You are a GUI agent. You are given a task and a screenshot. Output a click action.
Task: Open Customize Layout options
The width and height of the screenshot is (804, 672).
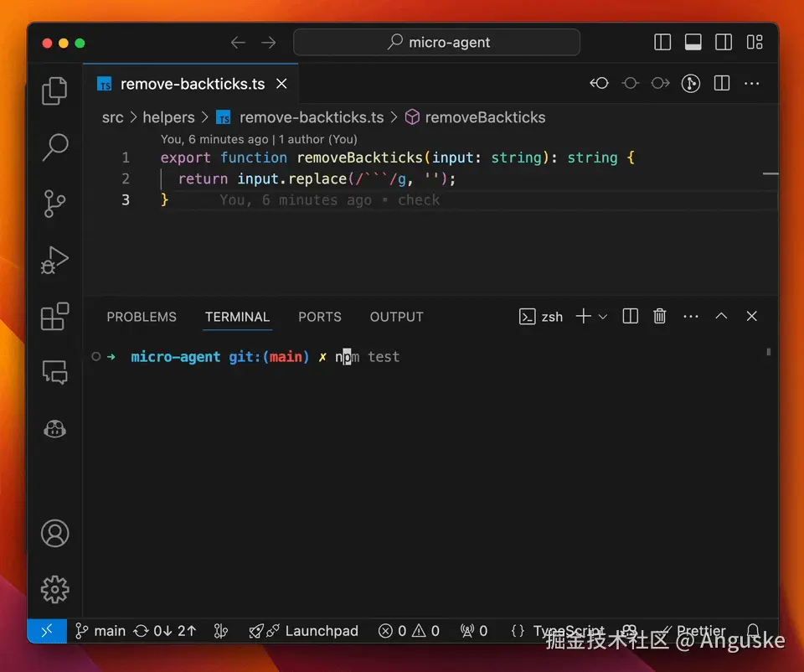pos(755,42)
